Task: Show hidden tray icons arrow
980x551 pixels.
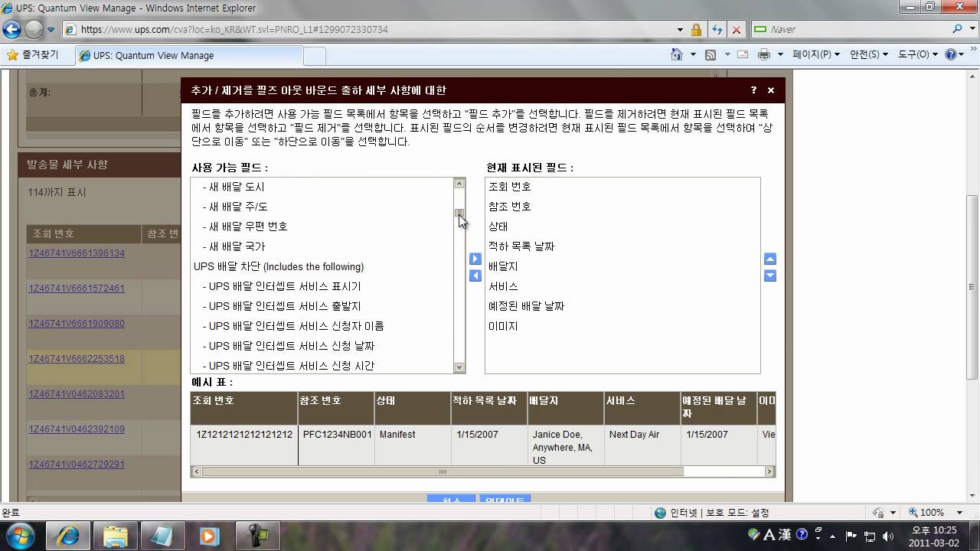Action: click(x=835, y=536)
